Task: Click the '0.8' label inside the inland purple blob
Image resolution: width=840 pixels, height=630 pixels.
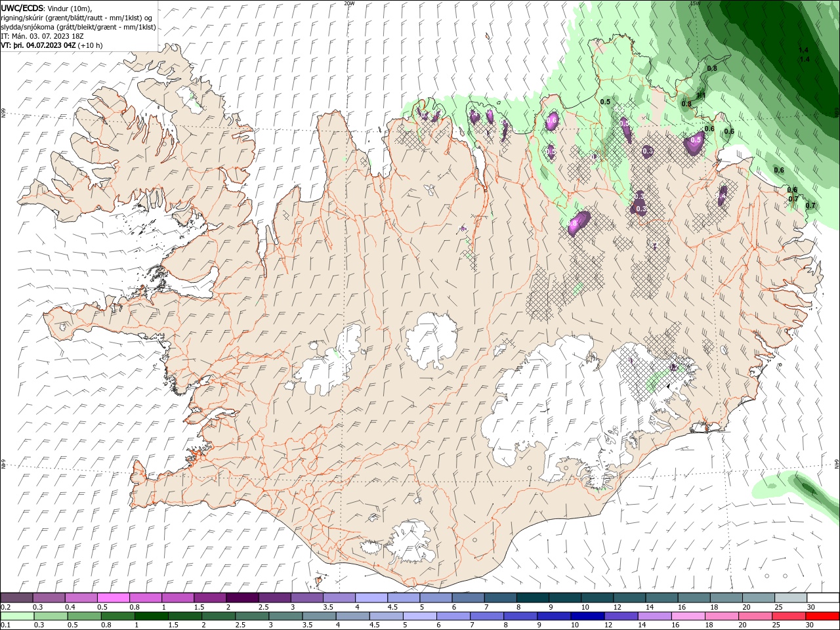Action: tap(573, 224)
